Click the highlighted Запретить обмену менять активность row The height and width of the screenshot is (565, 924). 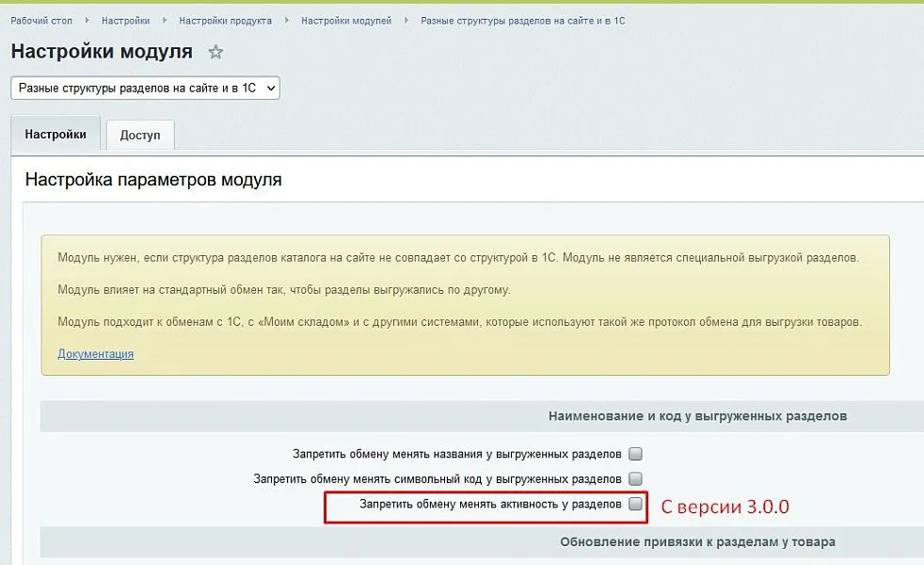tap(485, 507)
